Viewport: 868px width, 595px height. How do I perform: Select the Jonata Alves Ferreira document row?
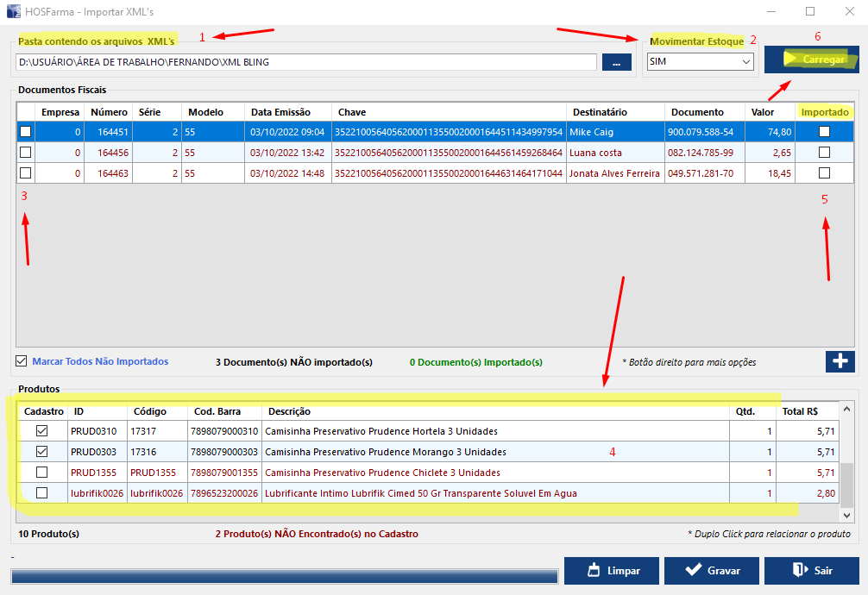pos(613,173)
